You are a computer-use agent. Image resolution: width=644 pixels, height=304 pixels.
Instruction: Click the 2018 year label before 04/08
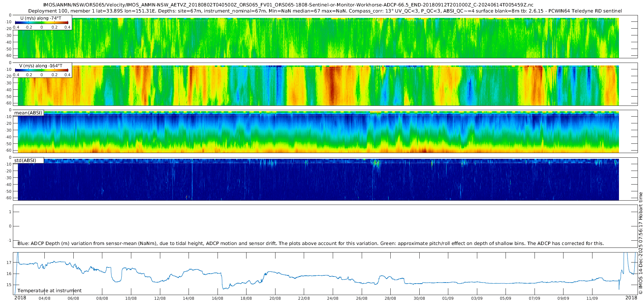[20, 298]
